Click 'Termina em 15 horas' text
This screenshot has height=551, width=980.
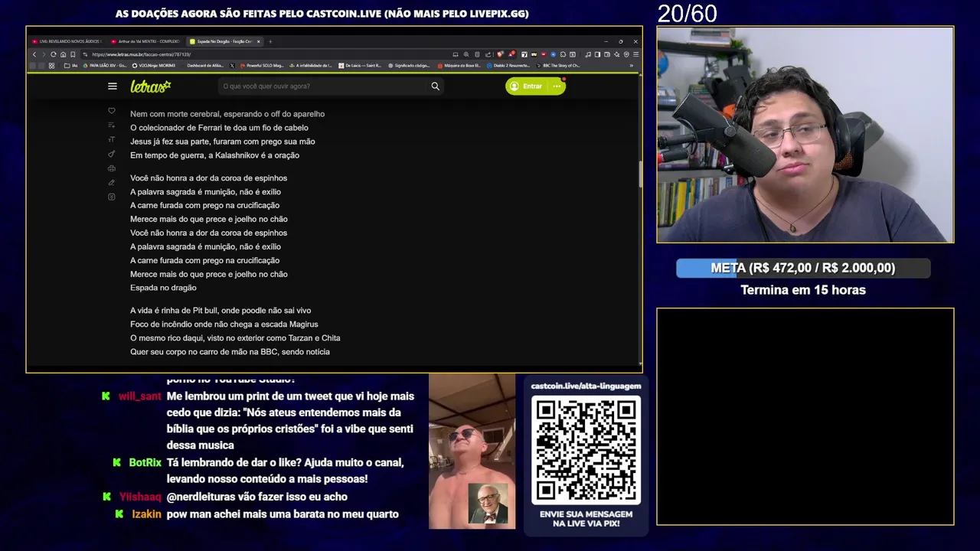803,290
